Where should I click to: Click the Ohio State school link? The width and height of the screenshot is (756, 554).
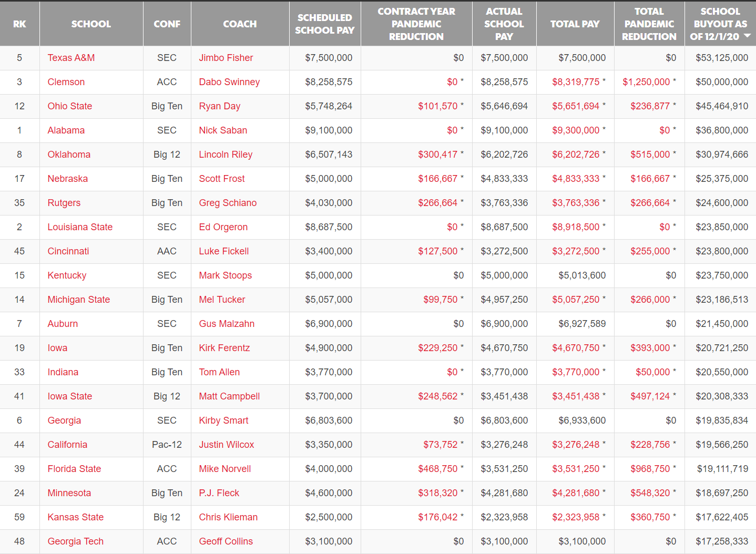tap(69, 106)
